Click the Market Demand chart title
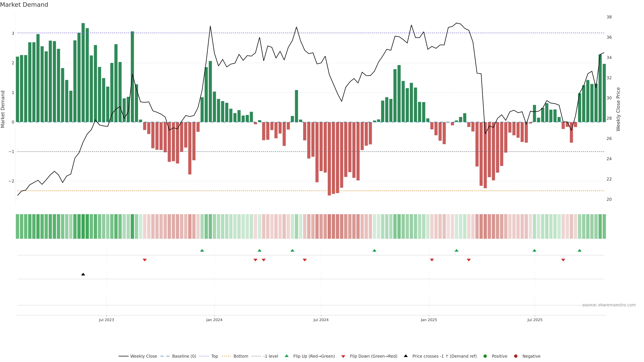 (24, 5)
